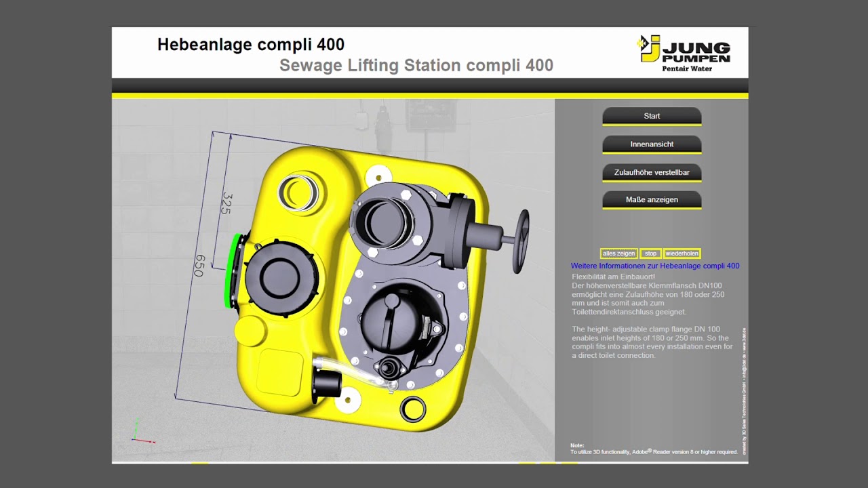The width and height of the screenshot is (868, 488).
Task: Click the 'Sewage Lifting Station compli 400' title
Action: click(416, 66)
